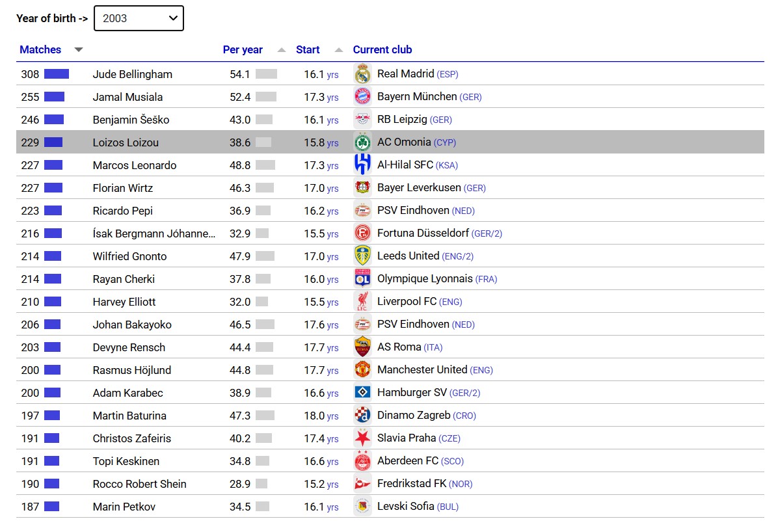
Task: Select the Jamal Musiala name
Action: coord(127,98)
